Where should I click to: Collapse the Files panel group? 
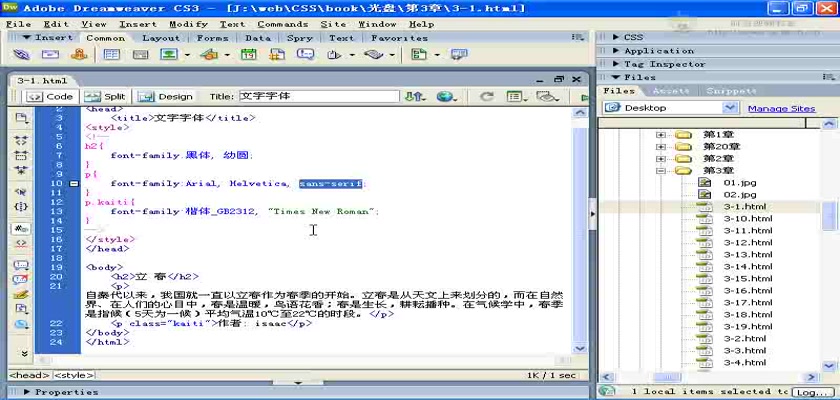coord(616,78)
